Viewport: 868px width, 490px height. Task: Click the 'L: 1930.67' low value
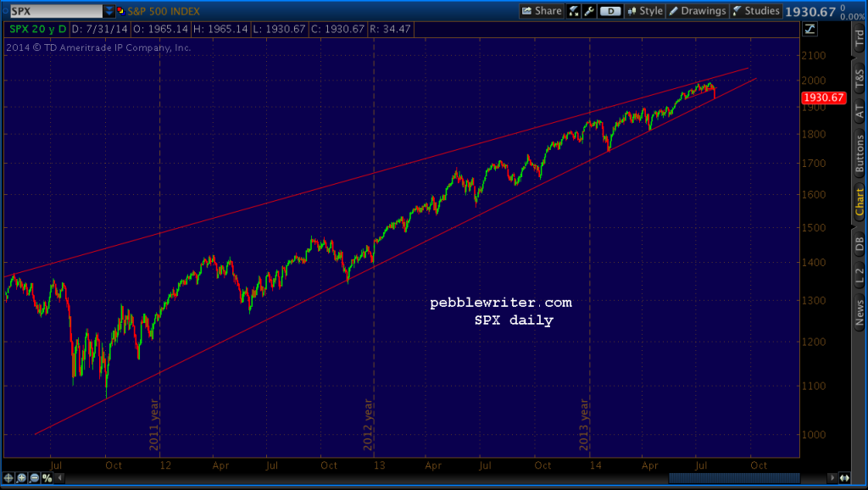pyautogui.click(x=279, y=29)
